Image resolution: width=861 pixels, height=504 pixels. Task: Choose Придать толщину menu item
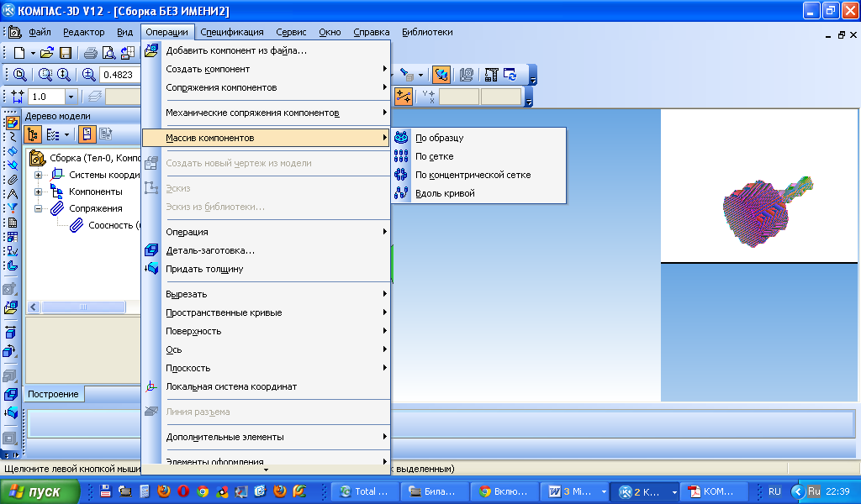pyautogui.click(x=266, y=270)
